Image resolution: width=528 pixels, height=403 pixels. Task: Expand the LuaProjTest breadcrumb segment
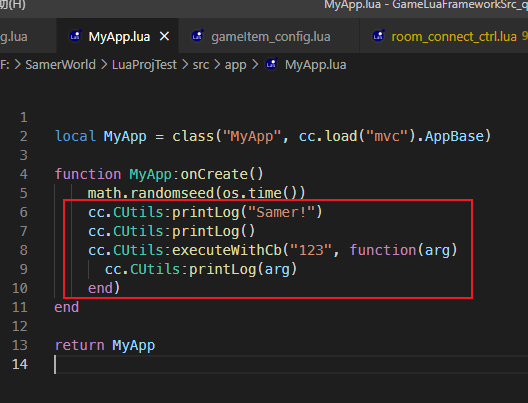[144, 64]
